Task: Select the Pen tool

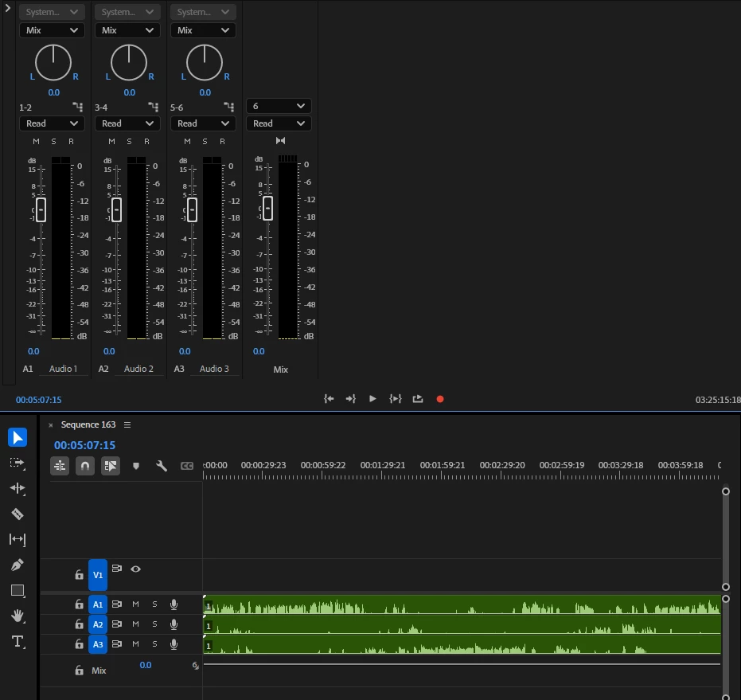Action: coord(18,565)
